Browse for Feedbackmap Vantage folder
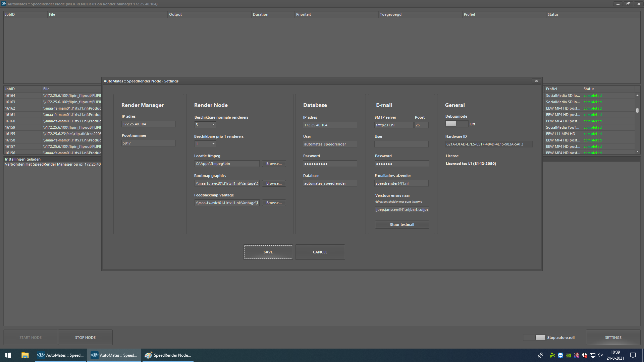644x362 pixels. 274,203
